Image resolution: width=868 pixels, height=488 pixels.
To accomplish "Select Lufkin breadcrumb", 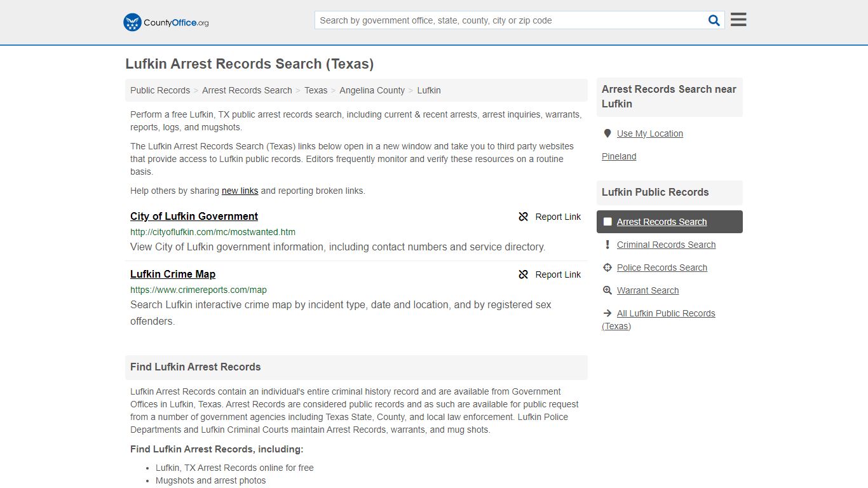I will (x=429, y=90).
